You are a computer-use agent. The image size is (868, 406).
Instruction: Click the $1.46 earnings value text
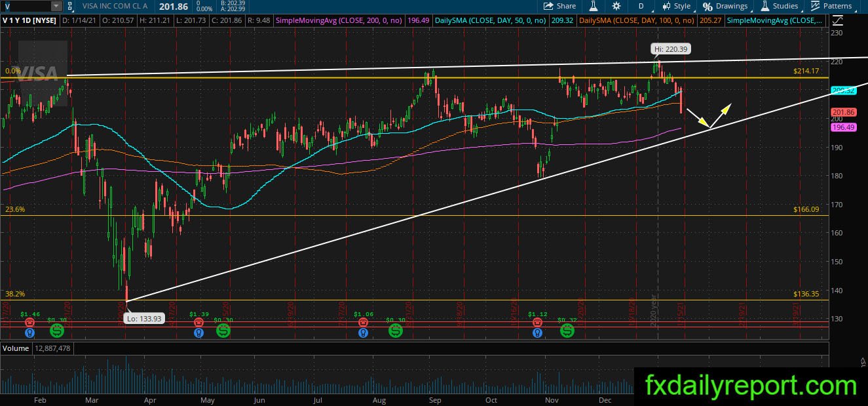tap(30, 314)
